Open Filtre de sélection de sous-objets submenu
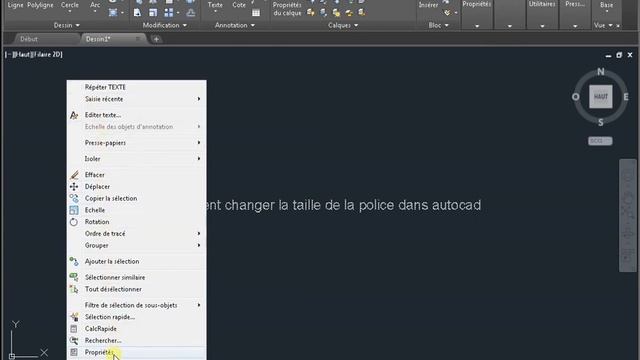 coord(136,305)
